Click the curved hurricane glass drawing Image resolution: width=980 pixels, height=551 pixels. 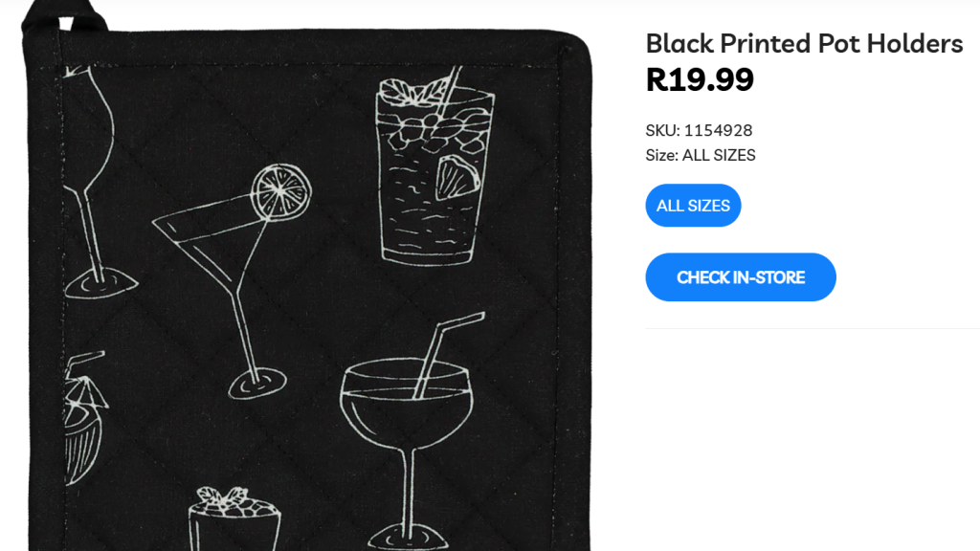tap(97, 182)
